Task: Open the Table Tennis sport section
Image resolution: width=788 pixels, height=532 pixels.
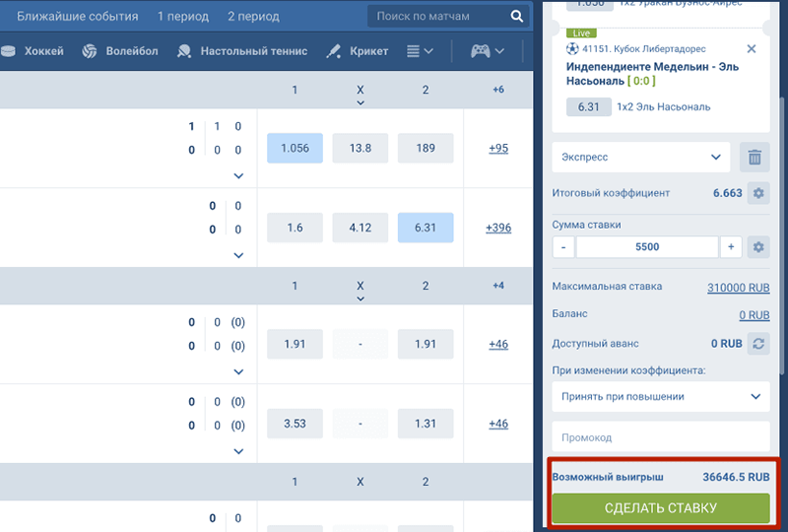Action: click(241, 51)
